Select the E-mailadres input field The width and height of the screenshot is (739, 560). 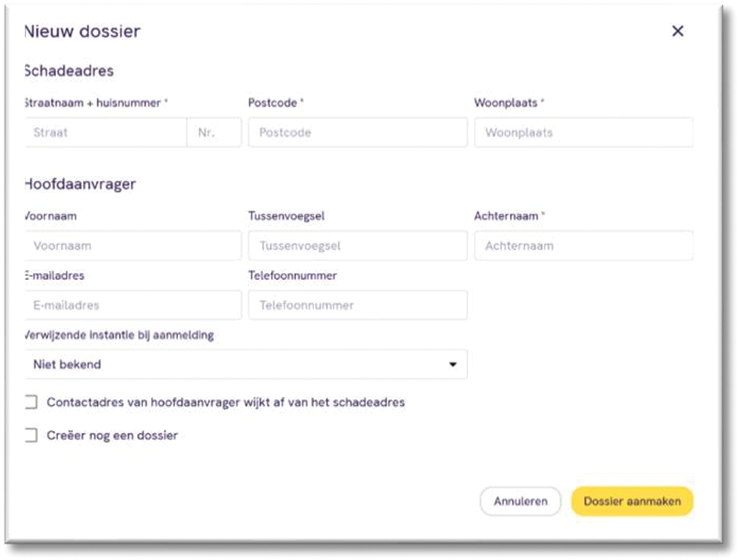point(132,305)
